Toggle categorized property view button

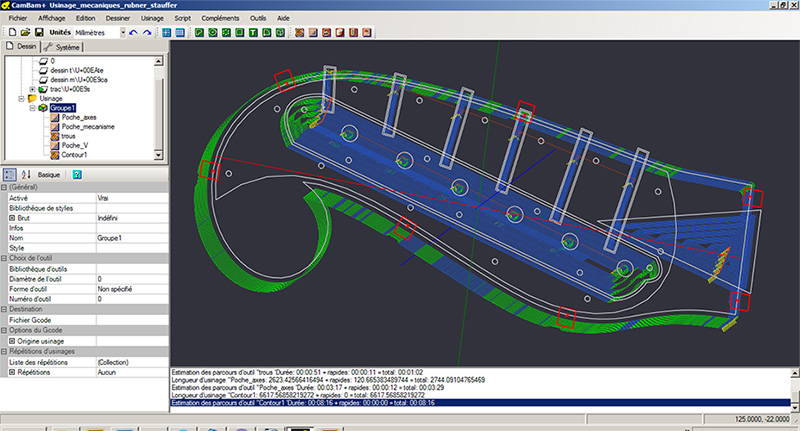click(x=9, y=174)
